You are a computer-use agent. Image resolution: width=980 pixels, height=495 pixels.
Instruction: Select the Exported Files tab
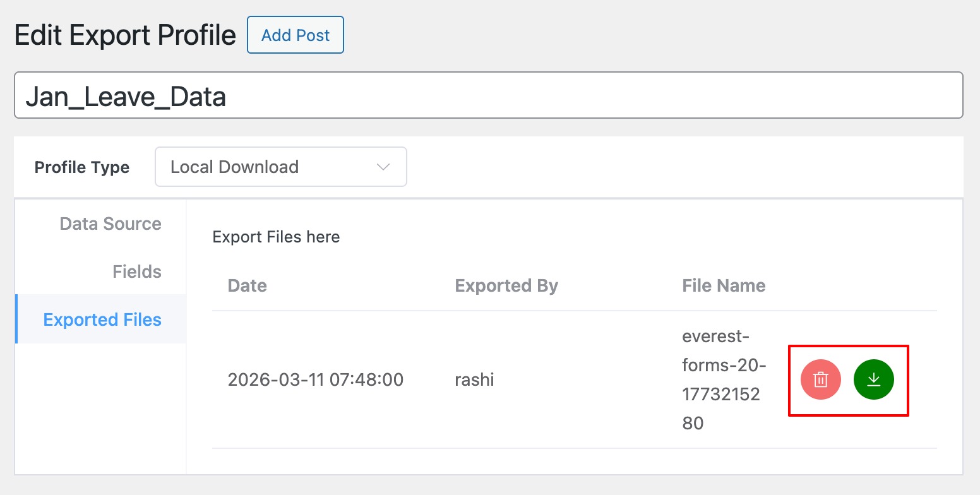click(102, 320)
